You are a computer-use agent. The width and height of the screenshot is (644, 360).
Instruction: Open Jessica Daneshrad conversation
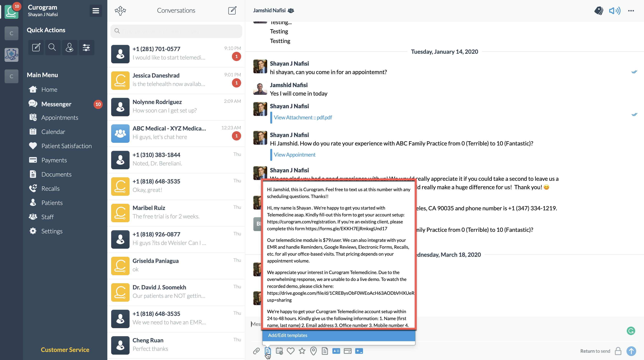tap(176, 80)
